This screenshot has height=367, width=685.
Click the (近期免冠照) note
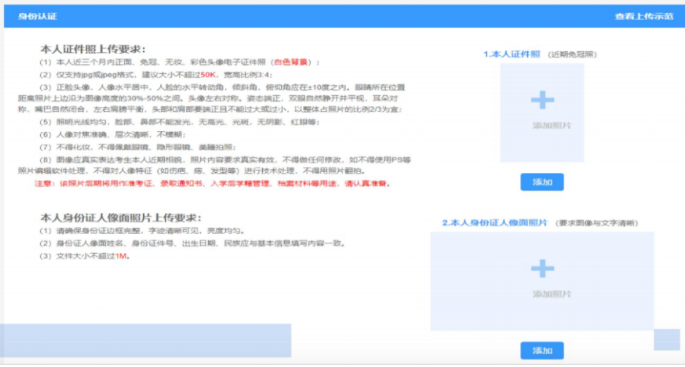(x=572, y=55)
